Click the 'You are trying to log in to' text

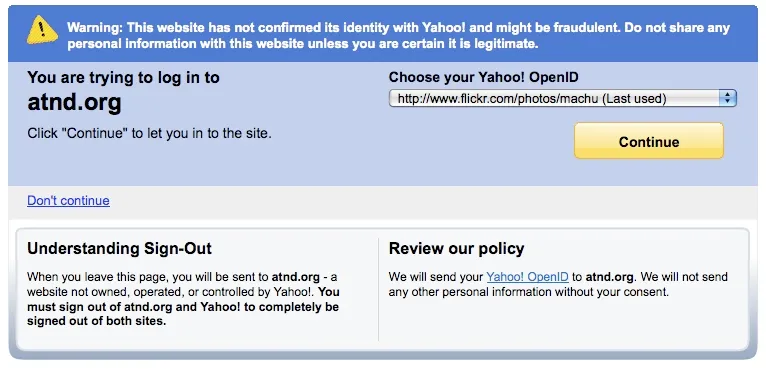(124, 77)
